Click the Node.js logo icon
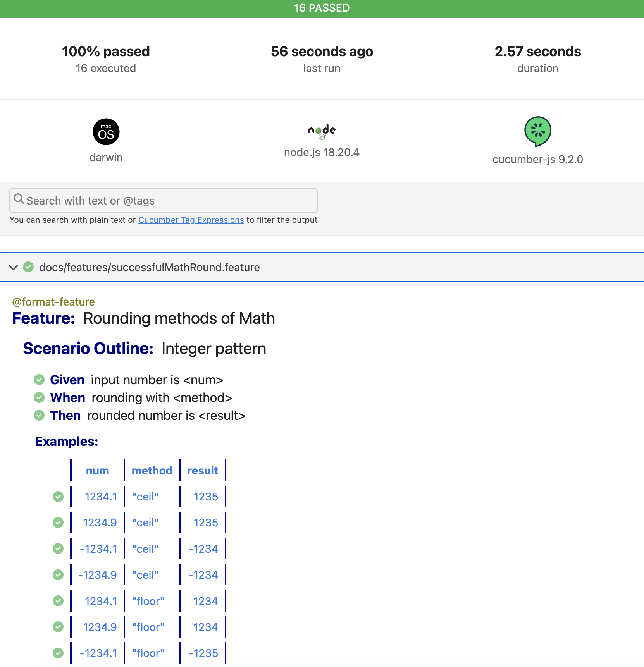 coord(322,131)
